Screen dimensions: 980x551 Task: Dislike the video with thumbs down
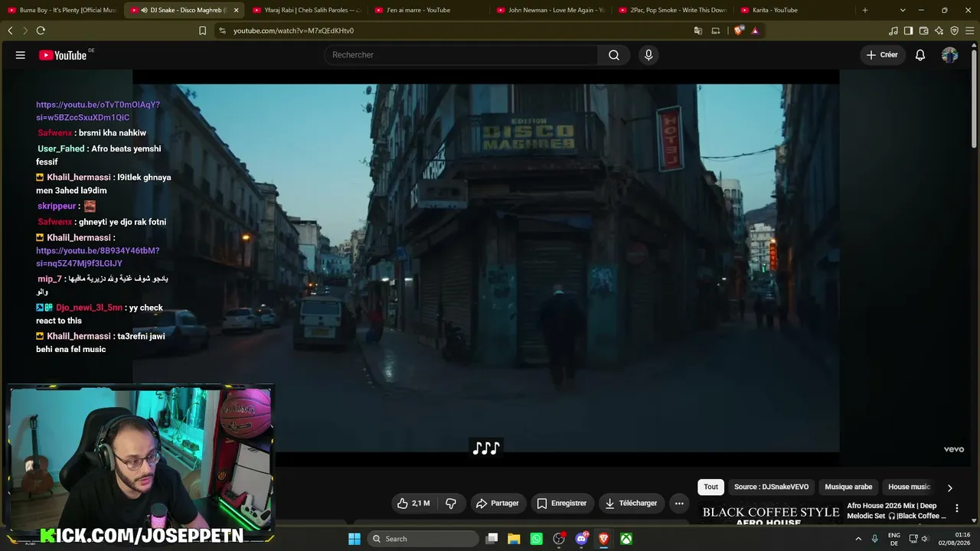[451, 504]
